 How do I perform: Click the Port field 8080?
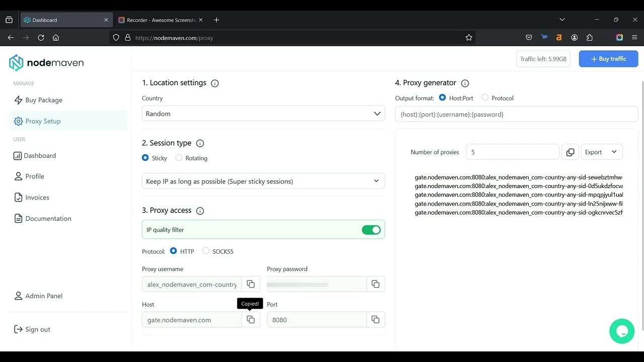point(316,320)
